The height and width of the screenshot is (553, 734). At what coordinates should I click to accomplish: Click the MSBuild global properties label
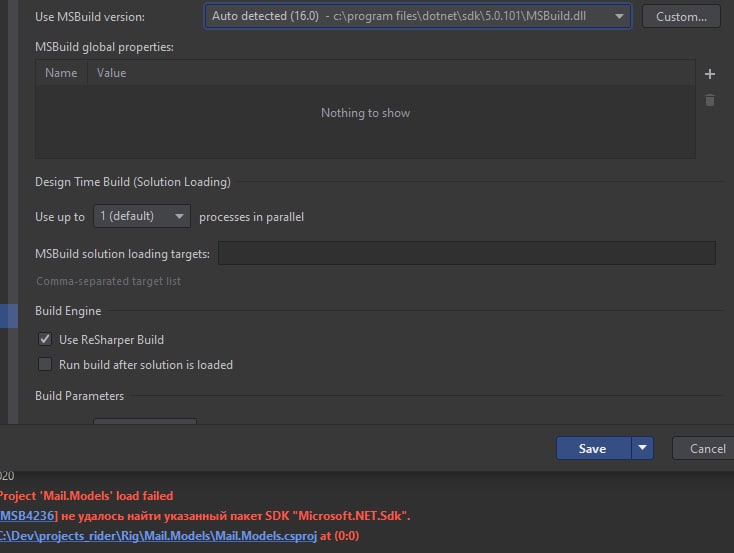(104, 47)
